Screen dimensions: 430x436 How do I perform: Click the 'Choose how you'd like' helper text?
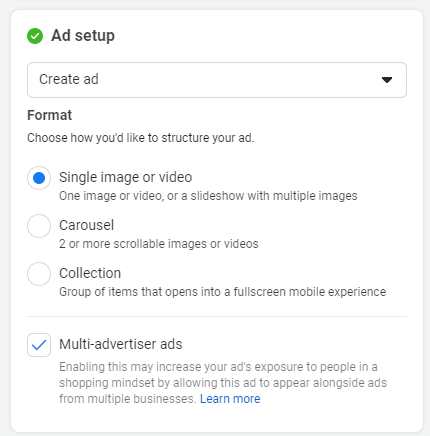(x=141, y=138)
